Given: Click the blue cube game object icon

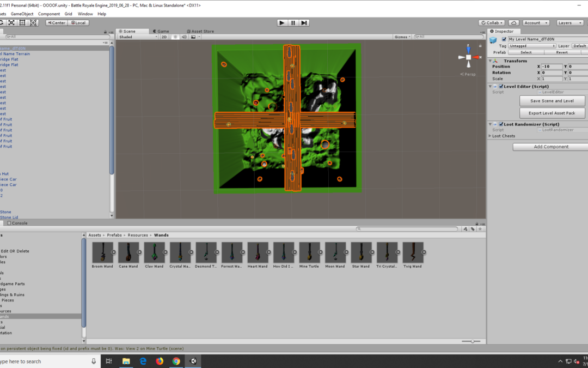Looking at the screenshot, I should (493, 40).
